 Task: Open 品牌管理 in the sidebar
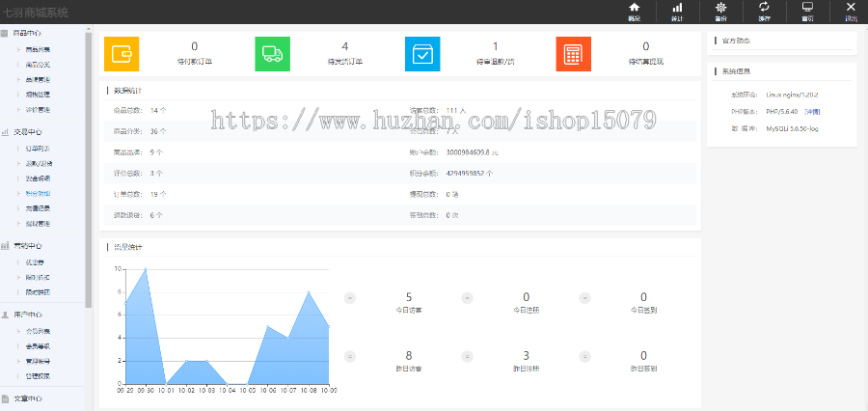[x=38, y=80]
